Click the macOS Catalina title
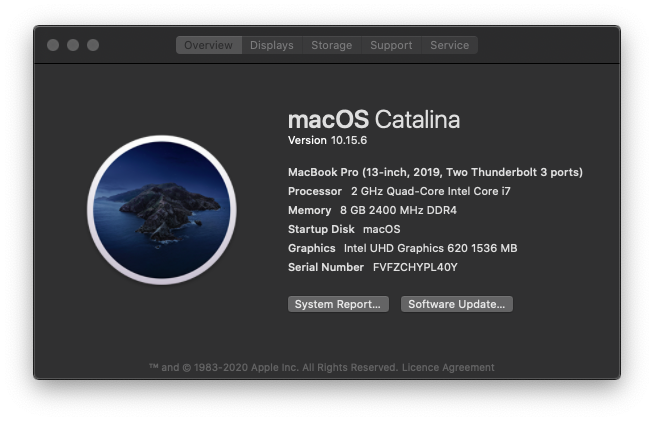This screenshot has height=421, width=654. click(374, 119)
